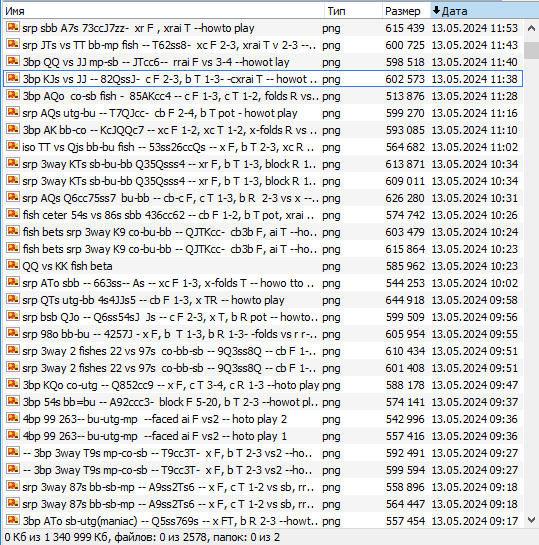Click icon of 'srp 3way KTs' row sized 613 871
539x545 pixels.
pos(13,163)
